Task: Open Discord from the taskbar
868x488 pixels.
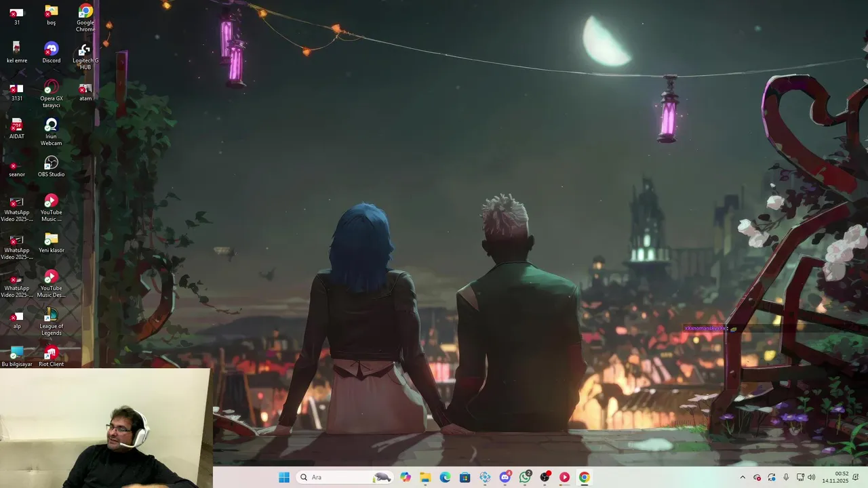Action: (x=505, y=477)
